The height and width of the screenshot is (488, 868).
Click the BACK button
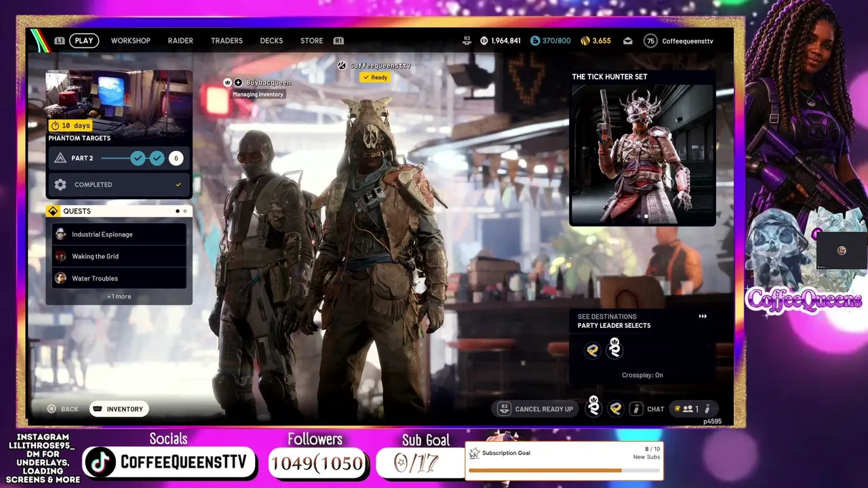coord(63,409)
